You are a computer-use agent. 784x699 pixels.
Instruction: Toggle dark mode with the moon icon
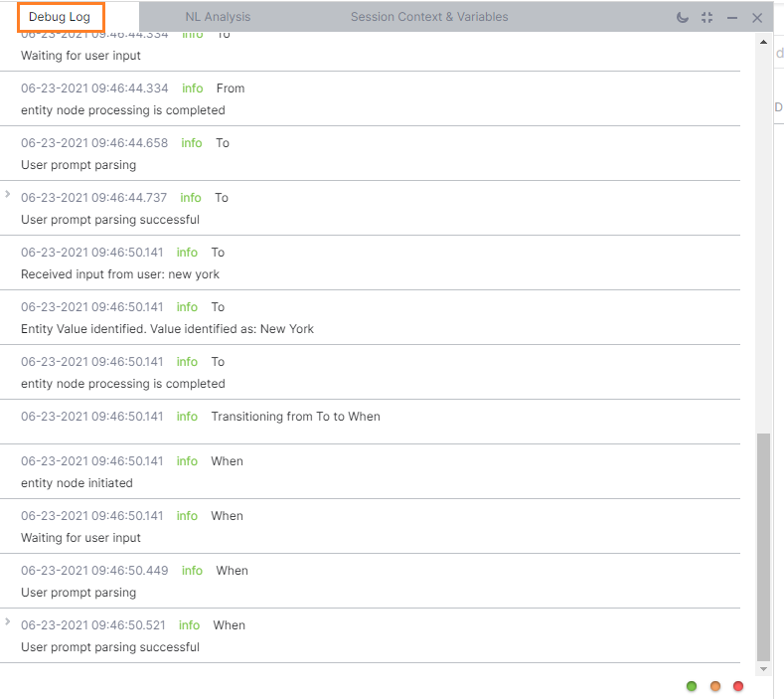[x=682, y=18]
